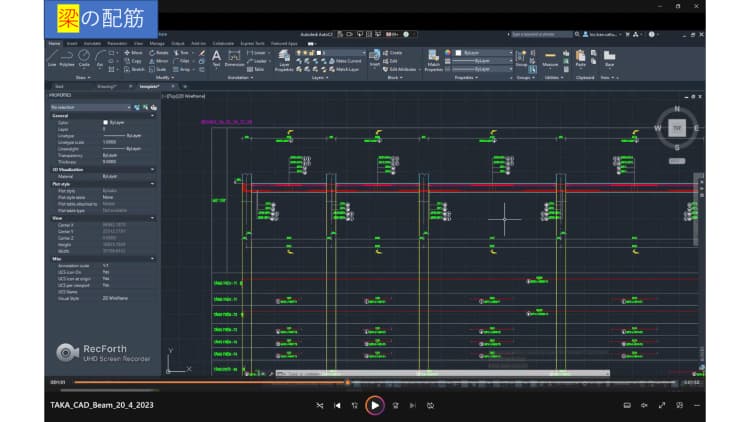Image resolution: width=750 pixels, height=422 pixels.
Task: Click the Table tool in Annotation panel
Action: pyautogui.click(x=256, y=69)
